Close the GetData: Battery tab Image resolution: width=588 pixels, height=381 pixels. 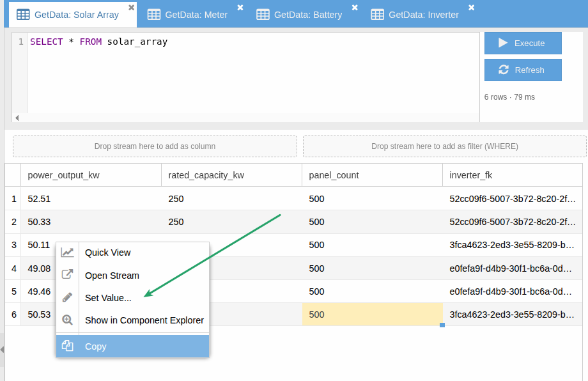click(x=355, y=8)
